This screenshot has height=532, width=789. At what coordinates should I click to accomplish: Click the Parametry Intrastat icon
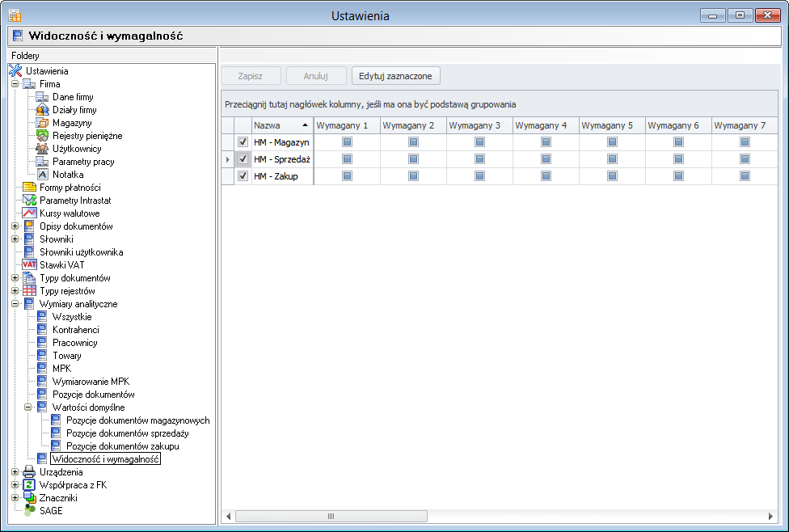pyautogui.click(x=29, y=201)
